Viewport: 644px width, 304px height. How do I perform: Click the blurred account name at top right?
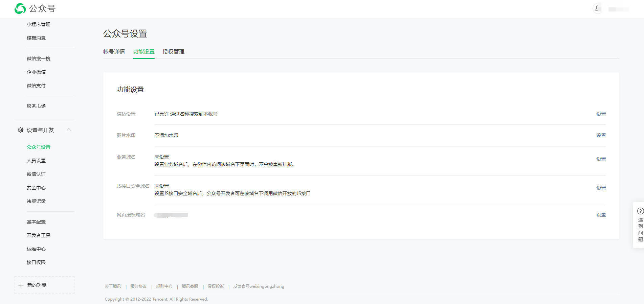click(619, 9)
